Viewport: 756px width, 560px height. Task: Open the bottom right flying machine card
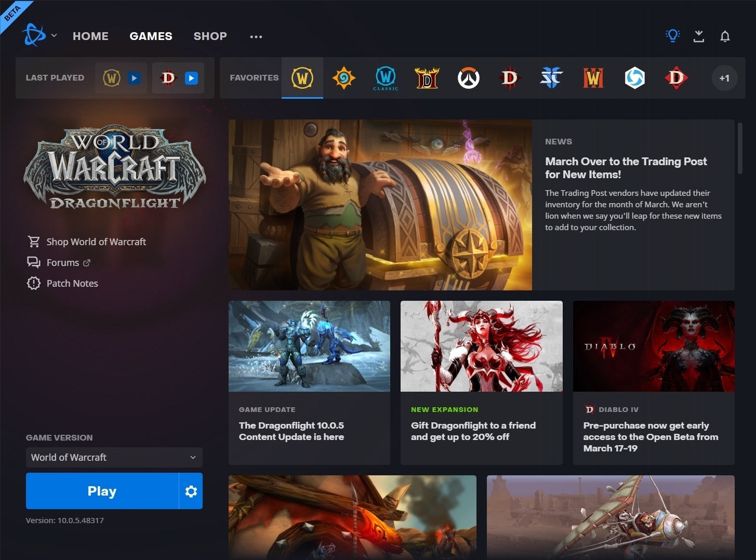tap(611, 517)
